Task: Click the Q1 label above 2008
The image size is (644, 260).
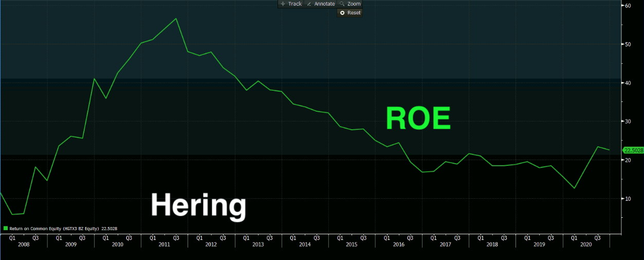Action: click(12, 238)
